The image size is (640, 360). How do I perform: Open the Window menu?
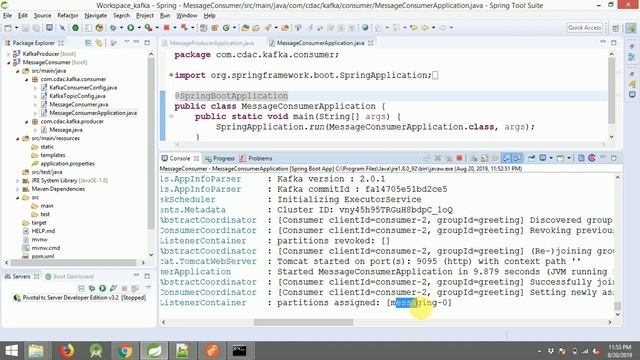187,16
